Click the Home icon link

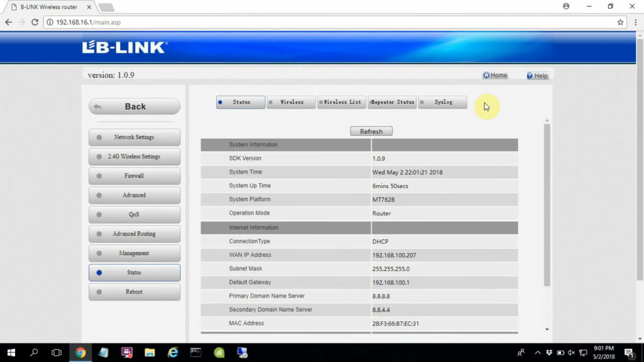coord(495,75)
